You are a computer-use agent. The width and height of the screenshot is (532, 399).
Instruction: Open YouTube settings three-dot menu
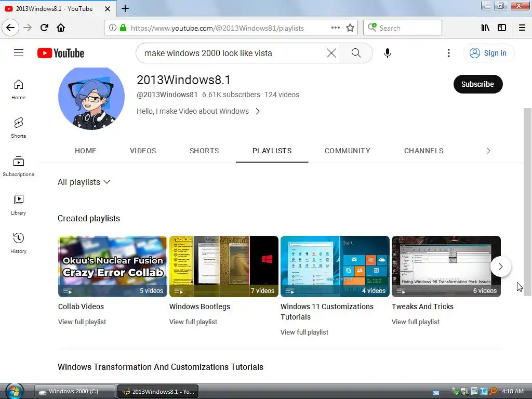pos(449,53)
